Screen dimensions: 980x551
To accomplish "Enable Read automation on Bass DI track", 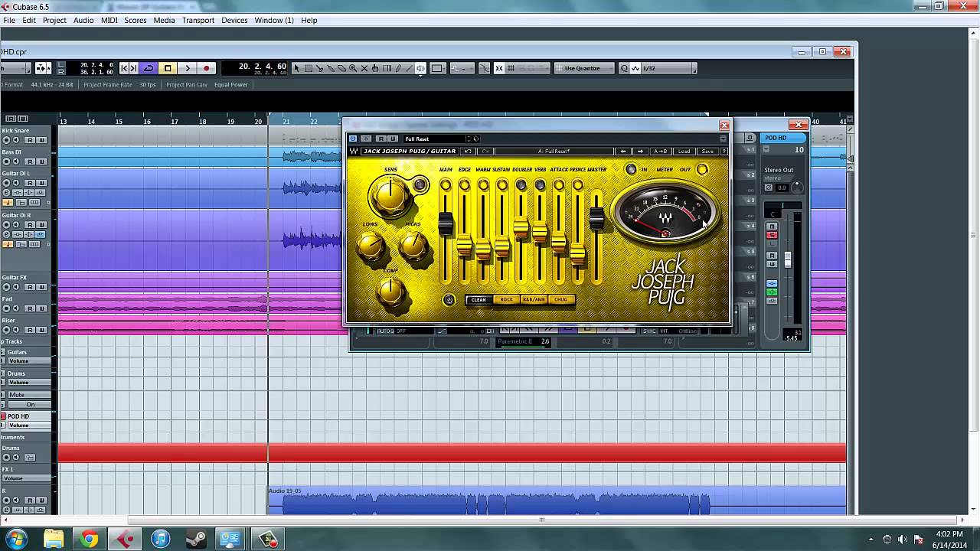I will pyautogui.click(x=30, y=161).
